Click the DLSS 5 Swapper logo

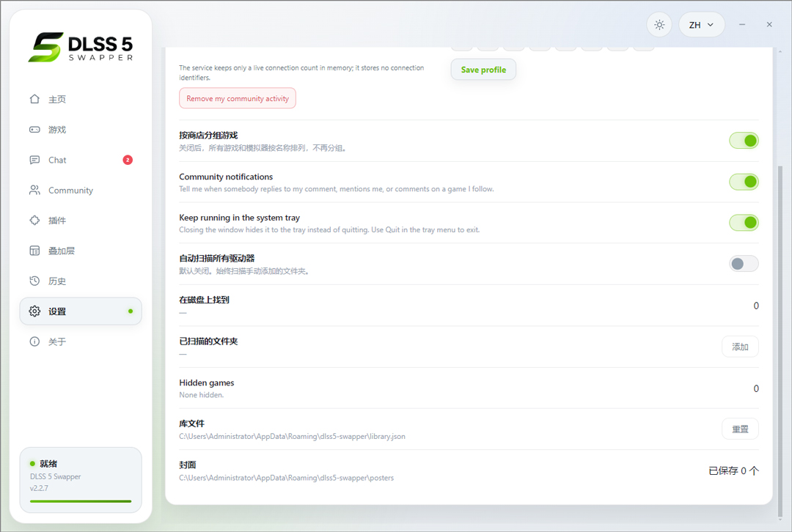point(81,47)
